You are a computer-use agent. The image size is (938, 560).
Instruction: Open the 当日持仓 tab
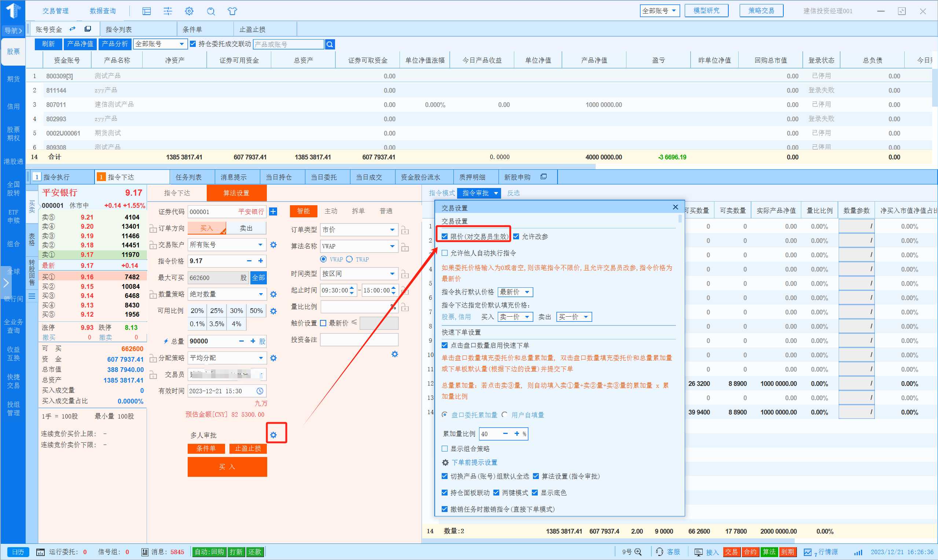click(x=279, y=177)
